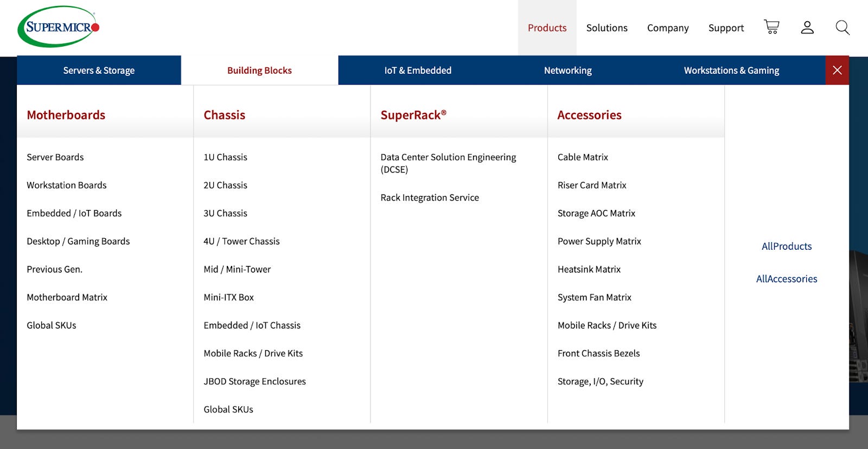Viewport: 868px width, 449px height.
Task: Go to Workstation Boards
Action: (x=67, y=185)
